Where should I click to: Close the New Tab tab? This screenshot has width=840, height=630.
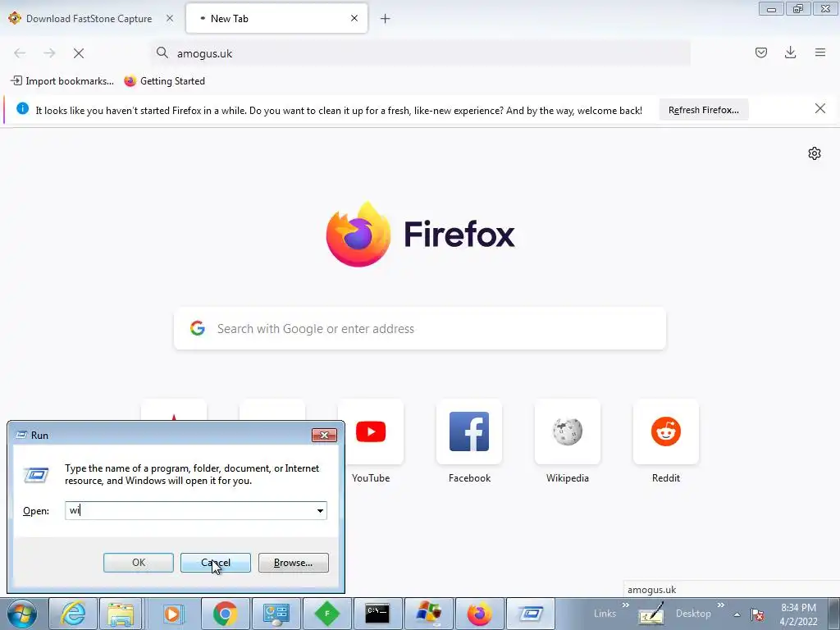354,18
